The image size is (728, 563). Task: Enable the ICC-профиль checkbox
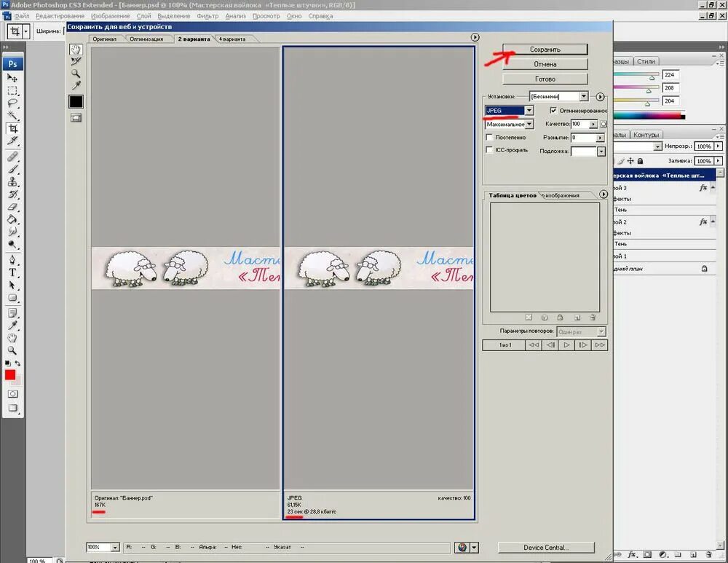[x=489, y=150]
